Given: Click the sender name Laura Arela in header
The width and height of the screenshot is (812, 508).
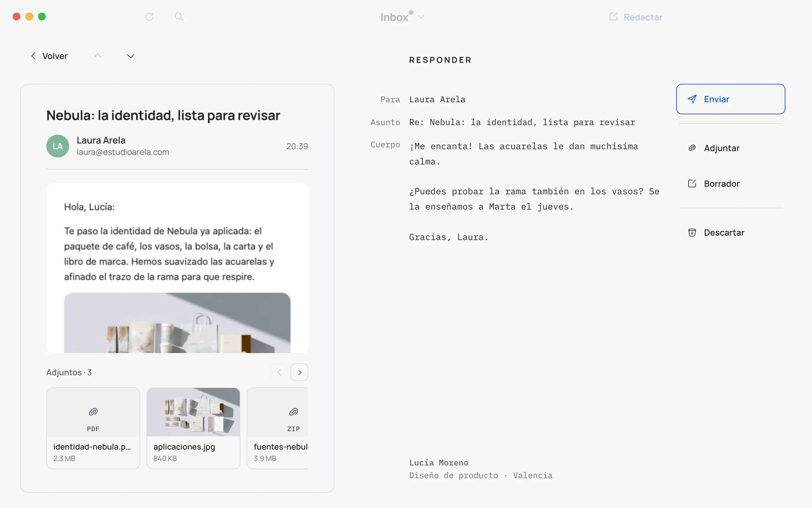Looking at the screenshot, I should point(101,140).
